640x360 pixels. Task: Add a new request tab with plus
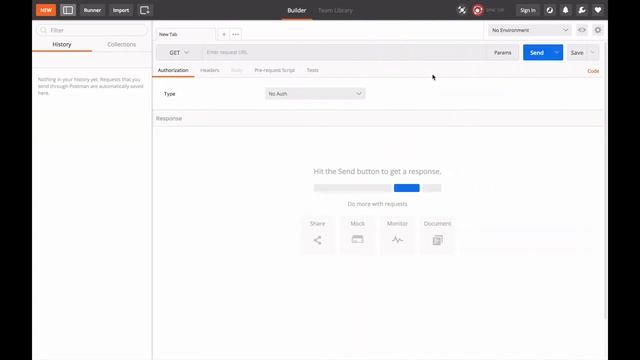tap(224, 34)
